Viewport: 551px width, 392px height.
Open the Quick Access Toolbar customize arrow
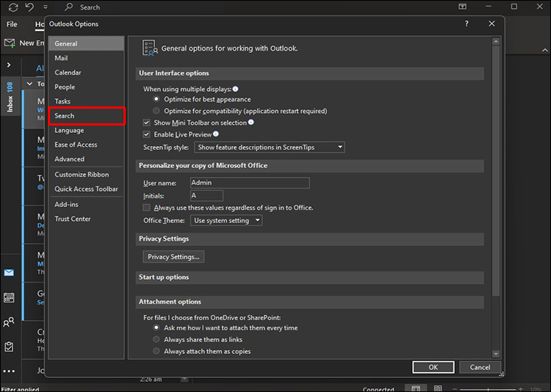pyautogui.click(x=46, y=7)
